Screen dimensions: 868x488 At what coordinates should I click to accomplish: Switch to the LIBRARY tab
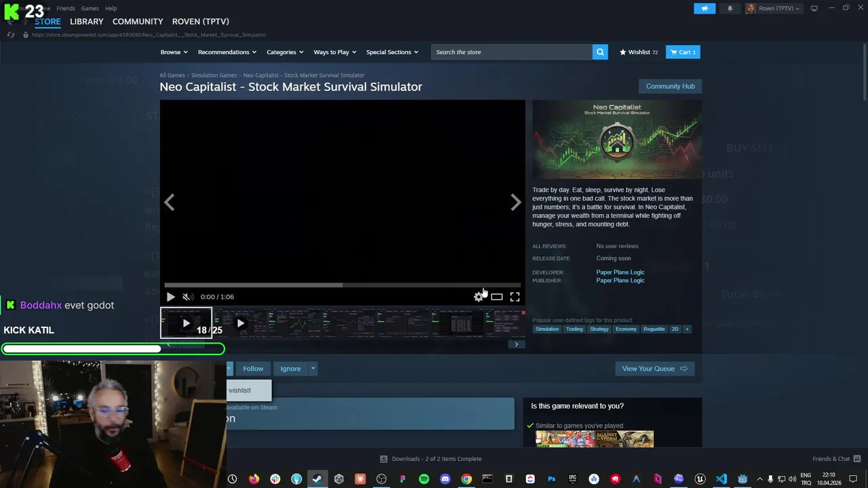87,22
